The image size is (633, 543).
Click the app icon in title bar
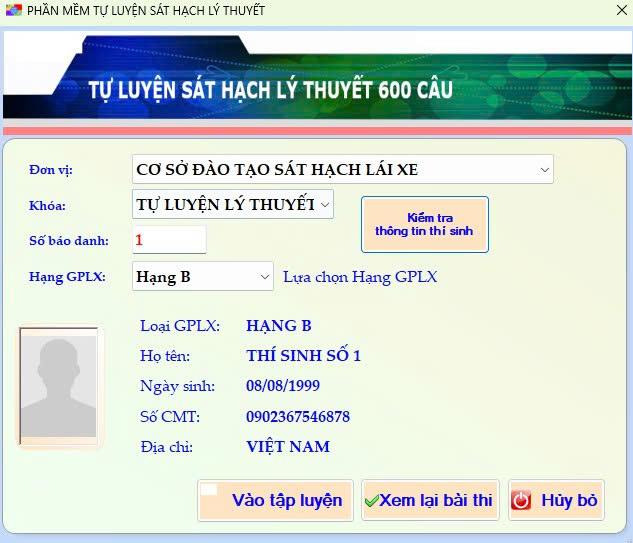[x=13, y=10]
